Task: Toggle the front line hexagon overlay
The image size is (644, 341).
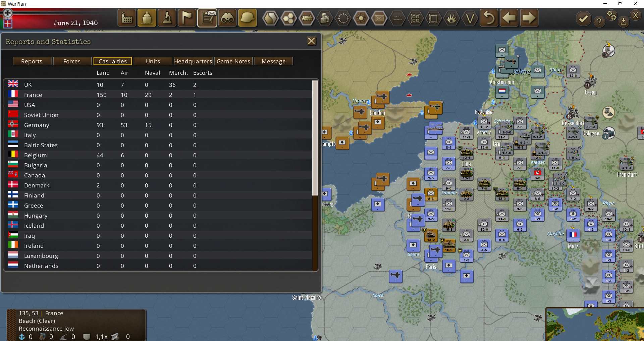Action: (397, 18)
